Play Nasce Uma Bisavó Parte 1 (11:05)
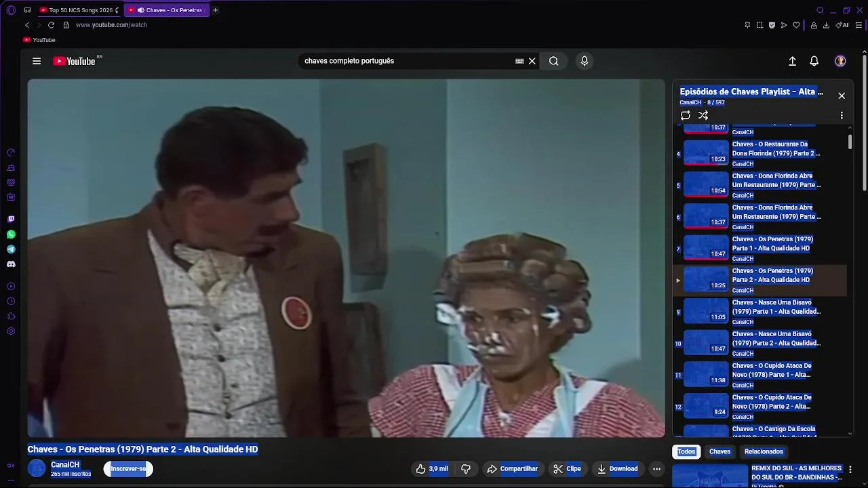The width and height of the screenshot is (868, 488). [x=759, y=311]
